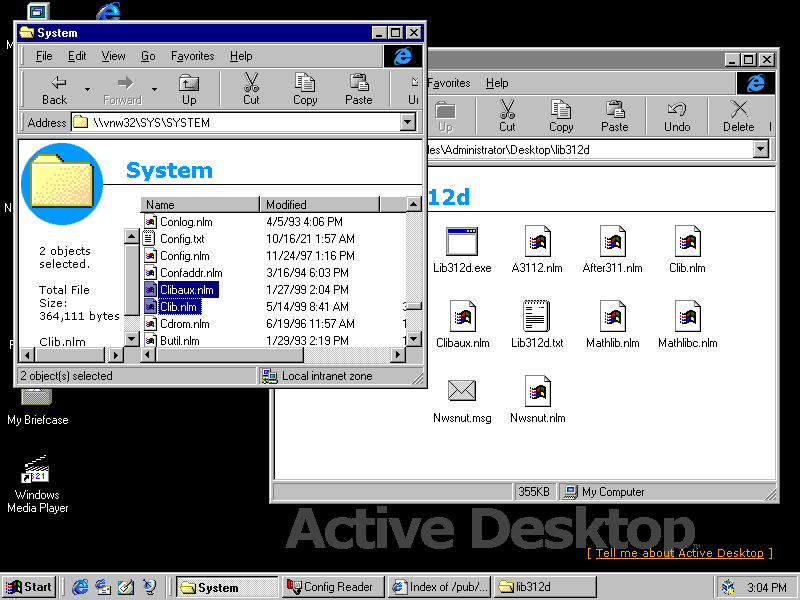Switch to Config Reader taskbar button

pos(331,587)
